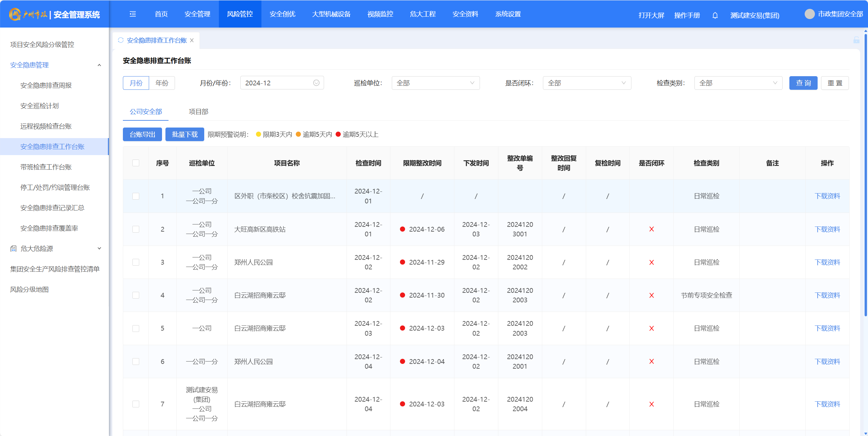The width and height of the screenshot is (868, 436).
Task: Open the 安全创优 top menu
Action: coord(282,14)
